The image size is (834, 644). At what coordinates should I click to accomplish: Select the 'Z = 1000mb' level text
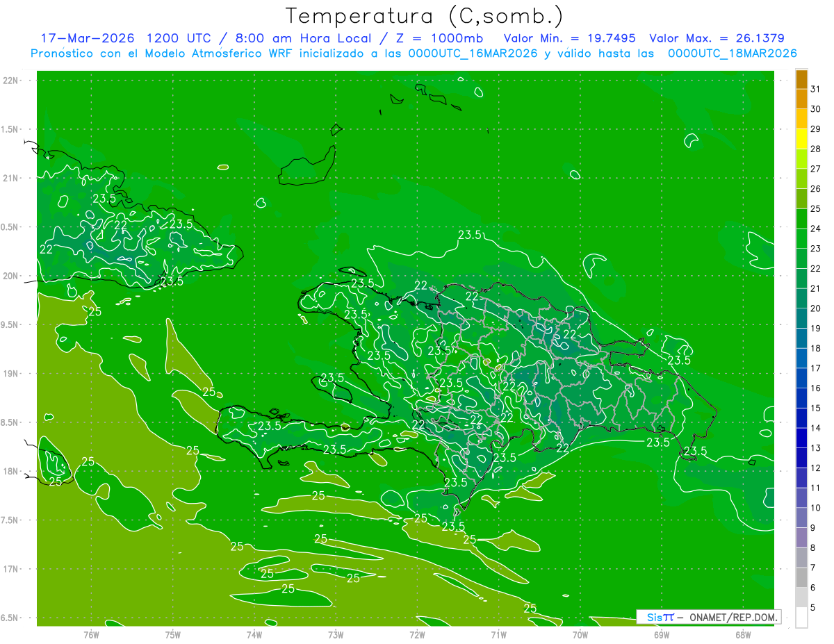click(439, 38)
